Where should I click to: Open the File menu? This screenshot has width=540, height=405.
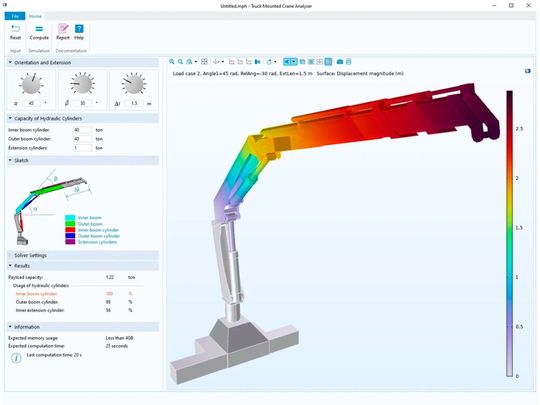click(15, 16)
